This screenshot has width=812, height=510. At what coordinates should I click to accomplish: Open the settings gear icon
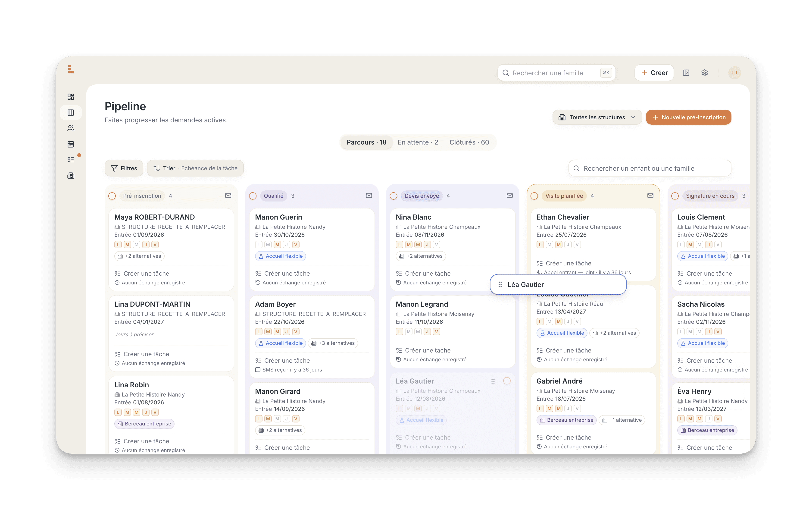(704, 73)
